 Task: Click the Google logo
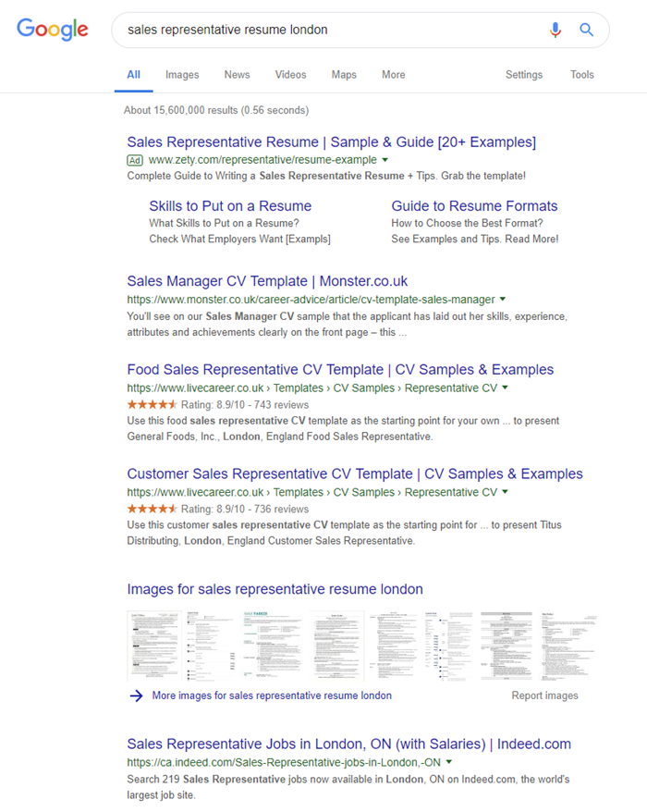[x=53, y=30]
